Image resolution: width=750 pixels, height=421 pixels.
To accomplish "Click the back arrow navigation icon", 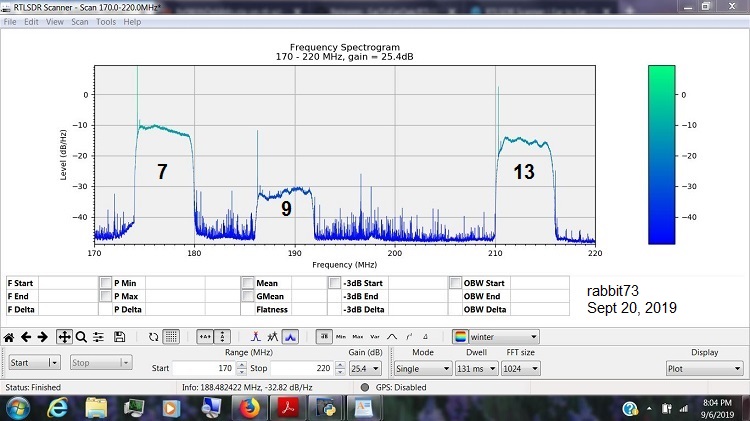I will [27, 337].
